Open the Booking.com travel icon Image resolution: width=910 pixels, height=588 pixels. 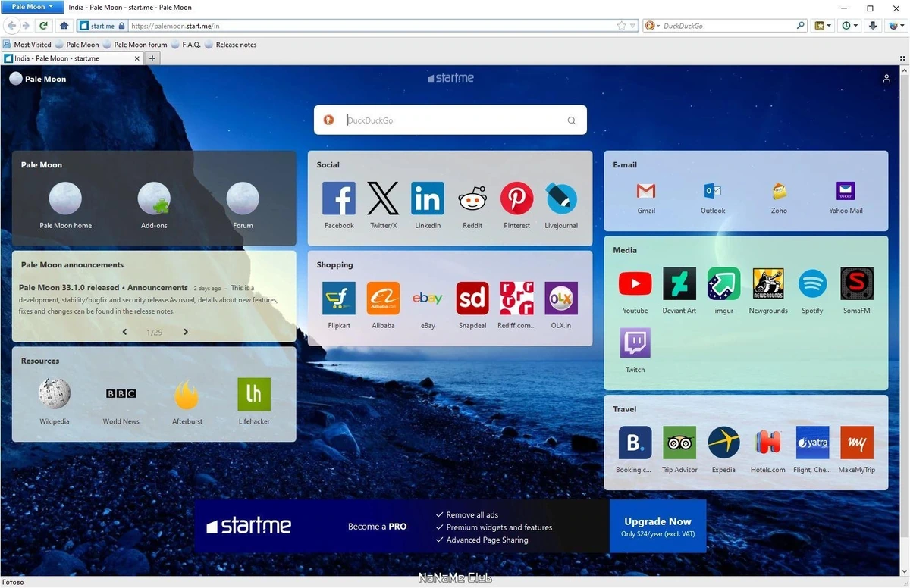[x=635, y=443]
